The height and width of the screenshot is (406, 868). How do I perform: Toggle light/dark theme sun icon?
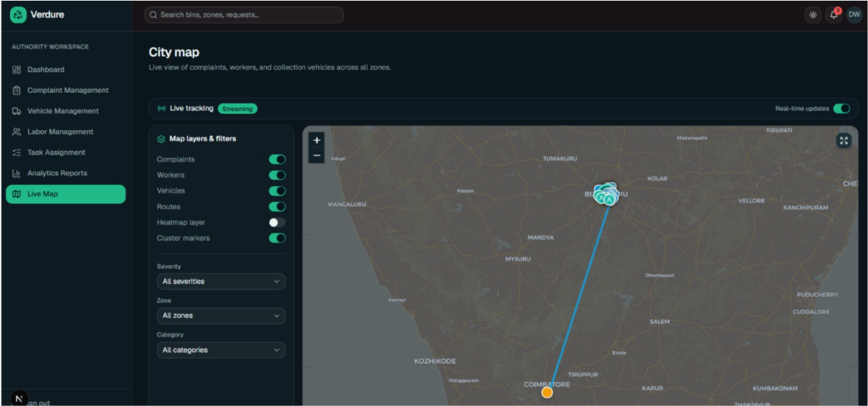point(812,15)
